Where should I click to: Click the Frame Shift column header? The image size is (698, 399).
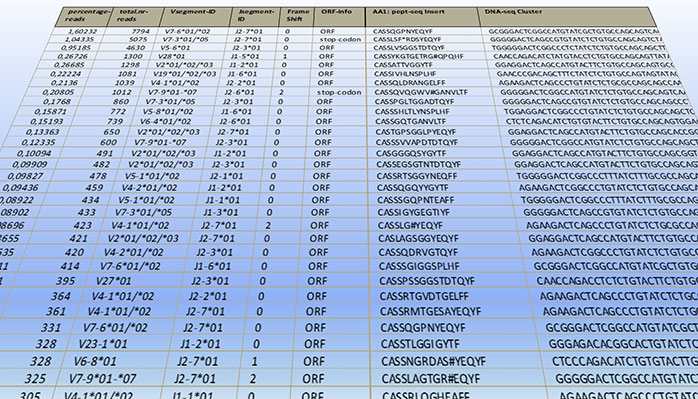[297, 16]
